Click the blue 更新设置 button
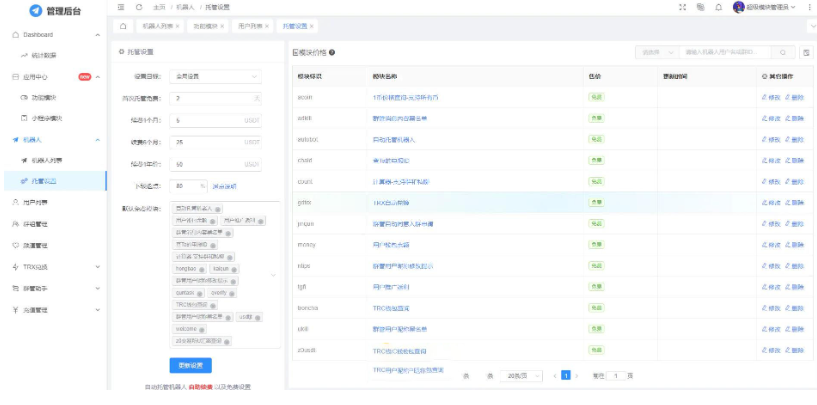This screenshot has width=817, height=405. point(190,365)
